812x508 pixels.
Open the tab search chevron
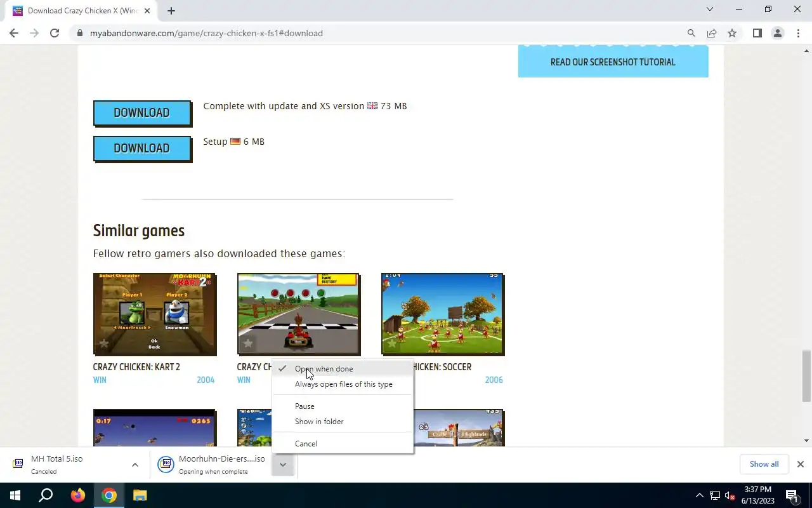[710, 10]
